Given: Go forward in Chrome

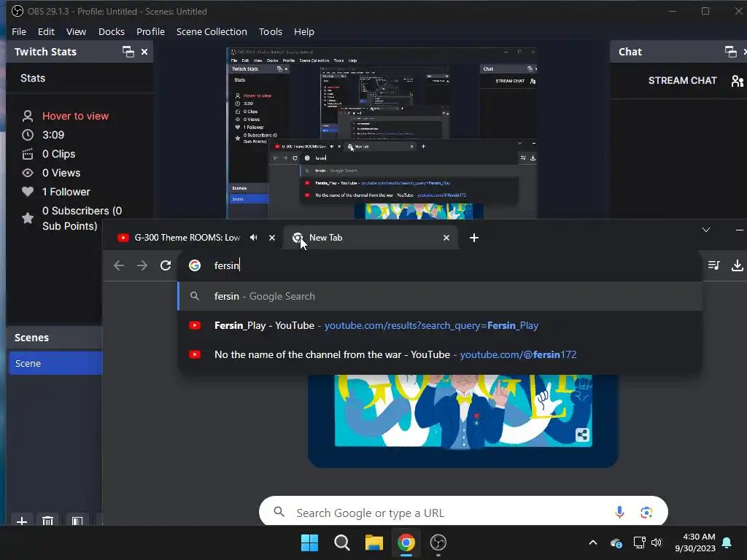Looking at the screenshot, I should (x=142, y=265).
